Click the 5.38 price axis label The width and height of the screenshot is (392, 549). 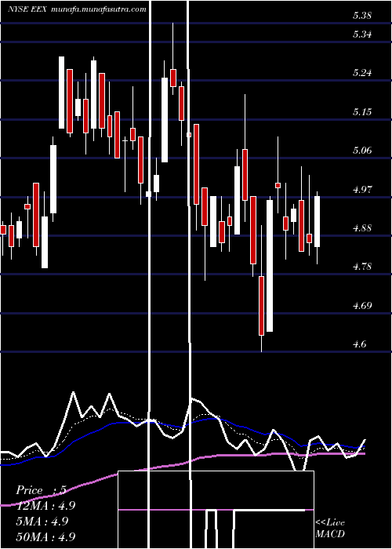click(x=362, y=16)
